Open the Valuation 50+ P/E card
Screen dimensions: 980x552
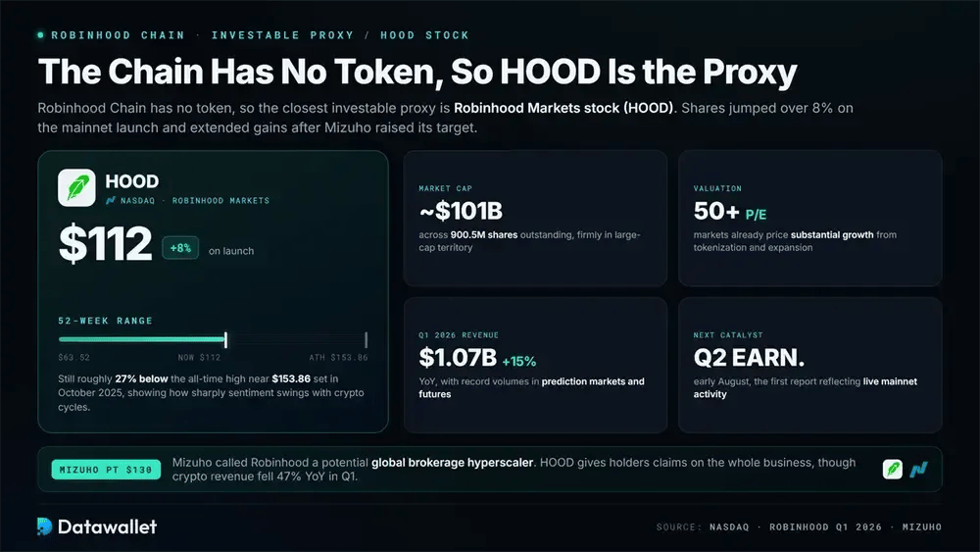tap(810, 219)
